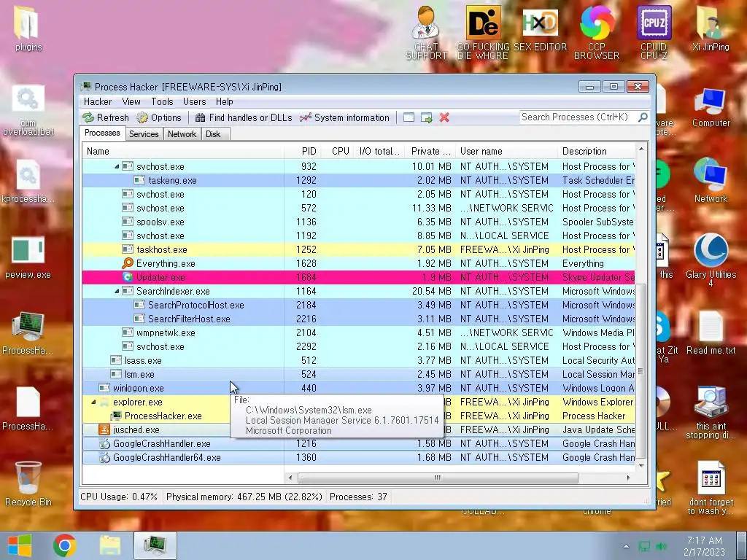
Task: Select the SearchProtocolHost.exe row
Action: [358, 305]
